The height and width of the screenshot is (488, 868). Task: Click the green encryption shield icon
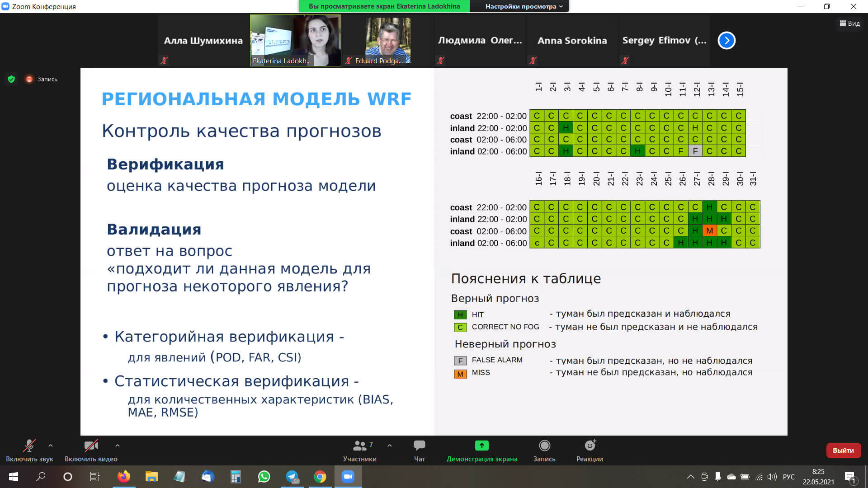click(x=11, y=79)
